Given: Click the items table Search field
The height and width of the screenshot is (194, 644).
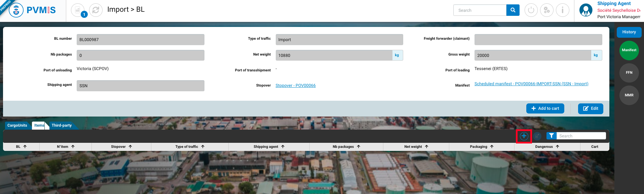Looking at the screenshot, I should [x=581, y=136].
